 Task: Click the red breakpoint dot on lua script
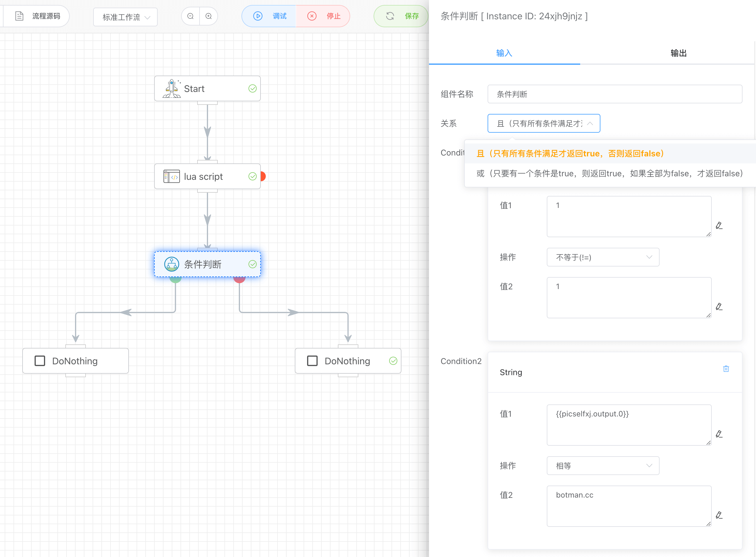[x=263, y=176]
